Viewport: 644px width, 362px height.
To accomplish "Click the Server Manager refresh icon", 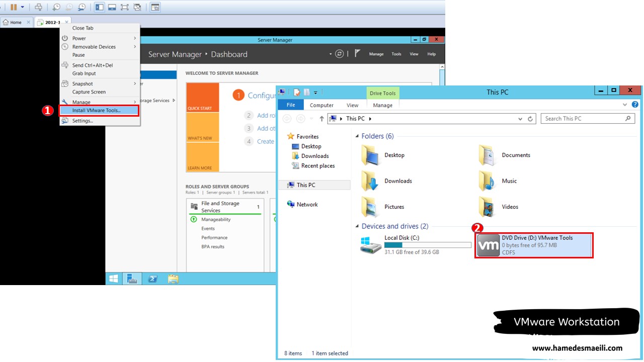I will coord(340,54).
